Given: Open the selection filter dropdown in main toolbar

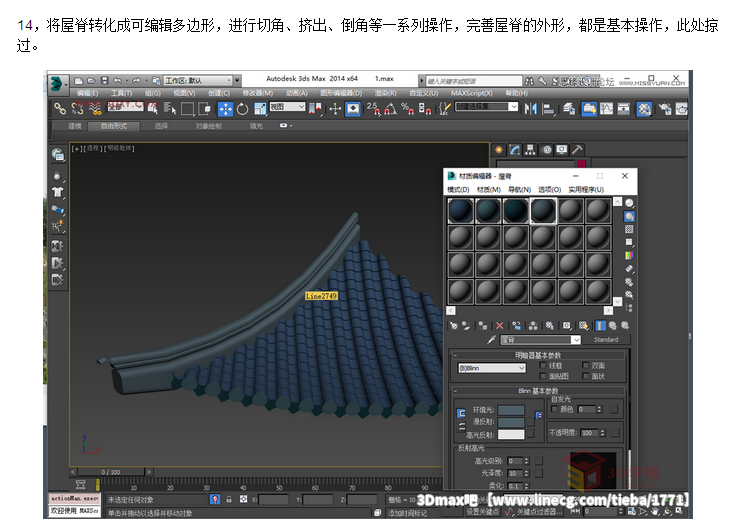Looking at the screenshot, I should pyautogui.click(x=126, y=106).
